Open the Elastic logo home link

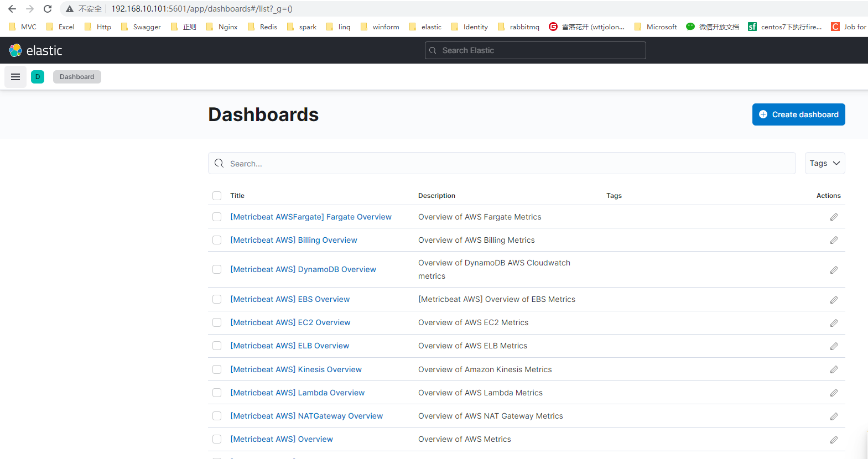[35, 50]
